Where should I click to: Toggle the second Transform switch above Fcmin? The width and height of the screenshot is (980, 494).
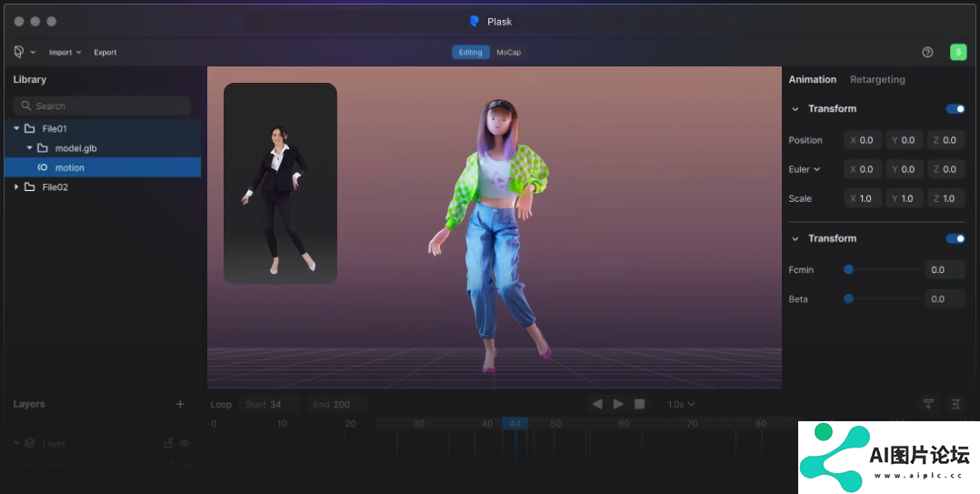coord(955,238)
